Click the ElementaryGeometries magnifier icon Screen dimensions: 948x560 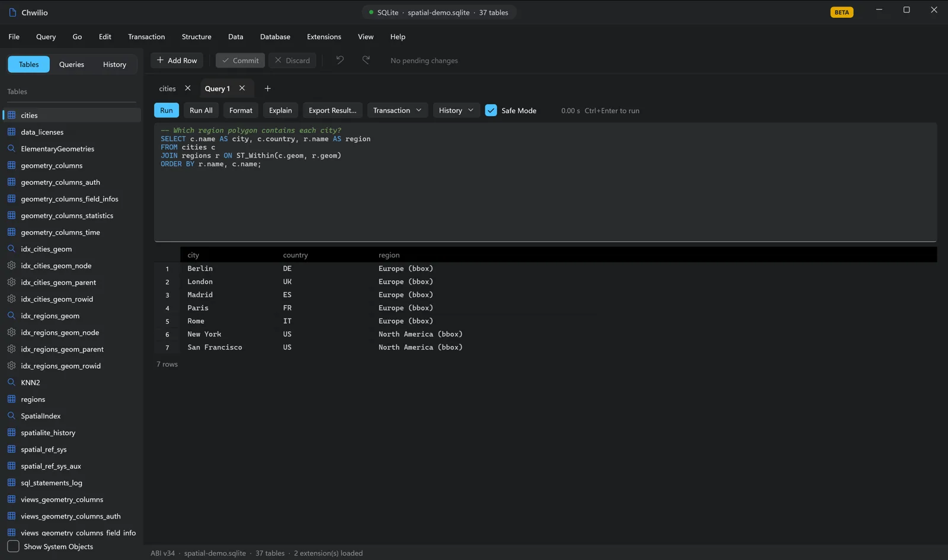tap(11, 148)
